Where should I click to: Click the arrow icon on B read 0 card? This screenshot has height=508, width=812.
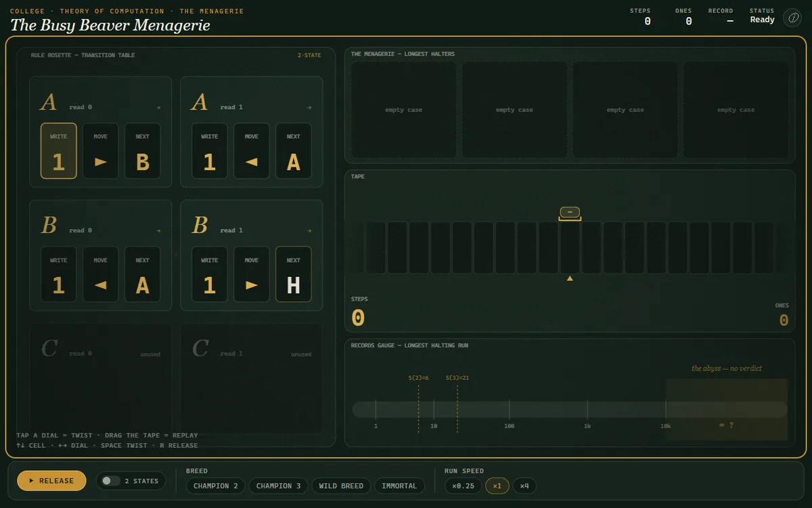point(158,230)
